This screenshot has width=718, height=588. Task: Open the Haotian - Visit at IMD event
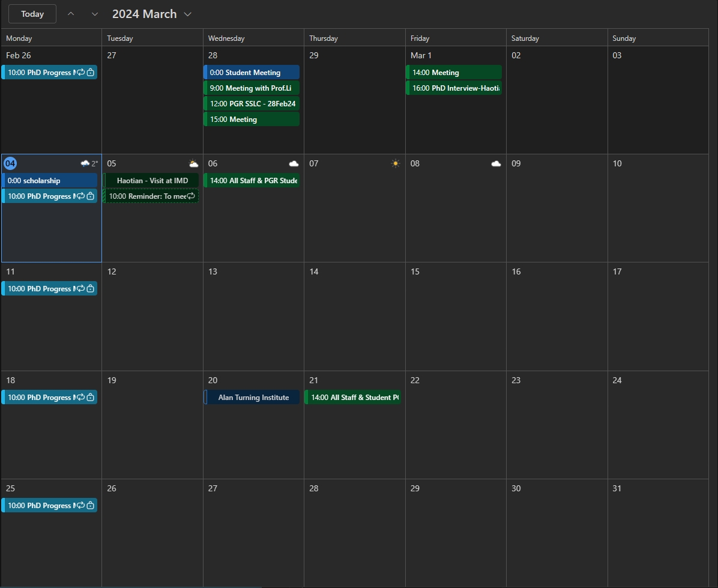[x=152, y=180]
